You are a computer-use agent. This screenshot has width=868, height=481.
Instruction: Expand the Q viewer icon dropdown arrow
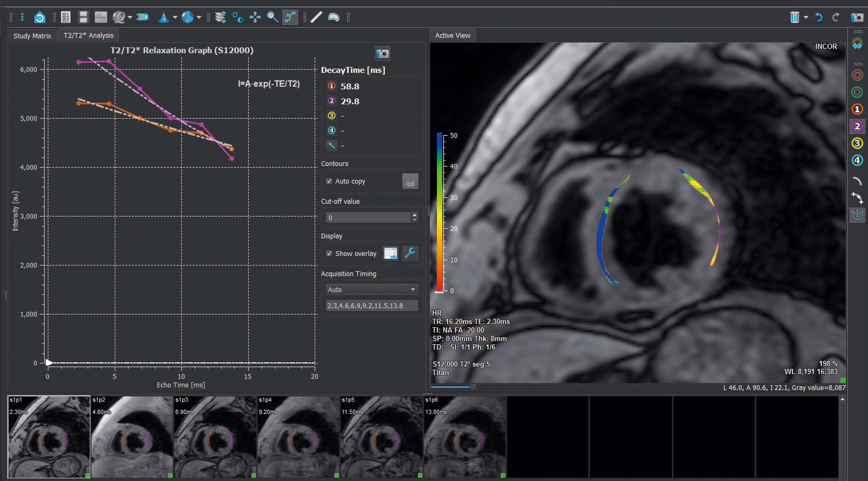130,17
